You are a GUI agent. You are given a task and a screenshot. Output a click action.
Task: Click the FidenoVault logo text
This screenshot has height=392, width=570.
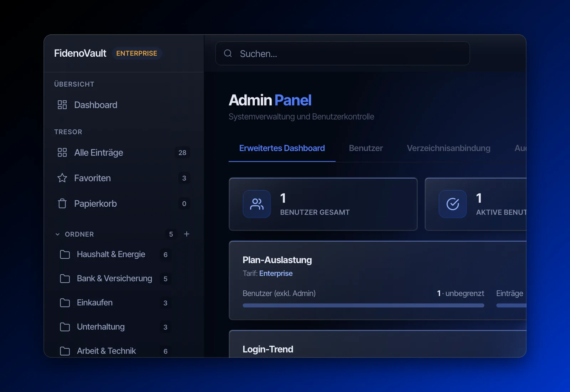[x=80, y=53]
